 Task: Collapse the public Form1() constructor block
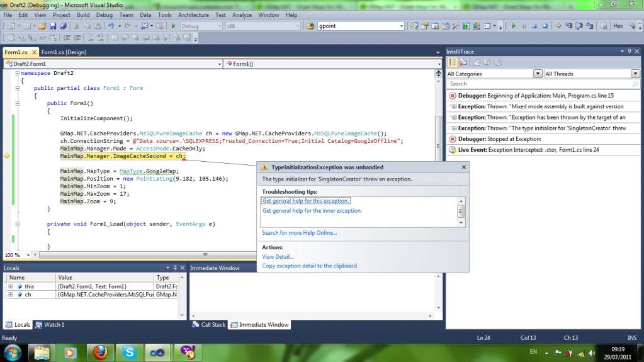(x=18, y=103)
